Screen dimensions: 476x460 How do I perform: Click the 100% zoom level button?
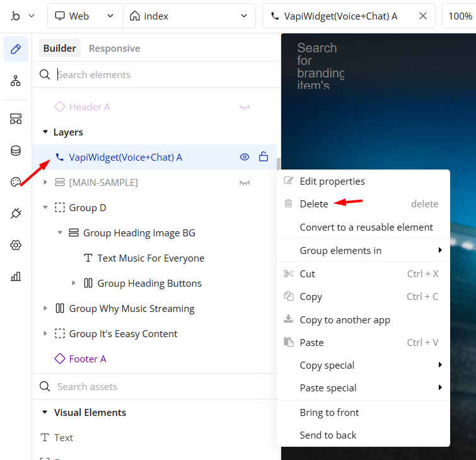point(460,16)
